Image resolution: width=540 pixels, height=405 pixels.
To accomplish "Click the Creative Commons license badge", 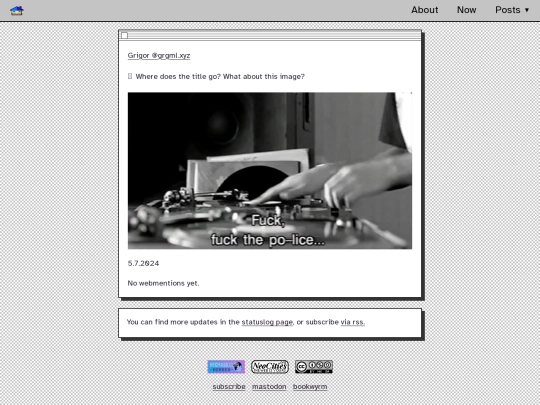I will pos(314,367).
